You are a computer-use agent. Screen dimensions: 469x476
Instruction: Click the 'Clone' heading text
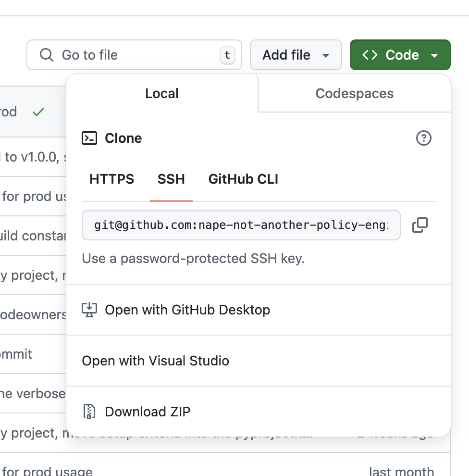(123, 138)
